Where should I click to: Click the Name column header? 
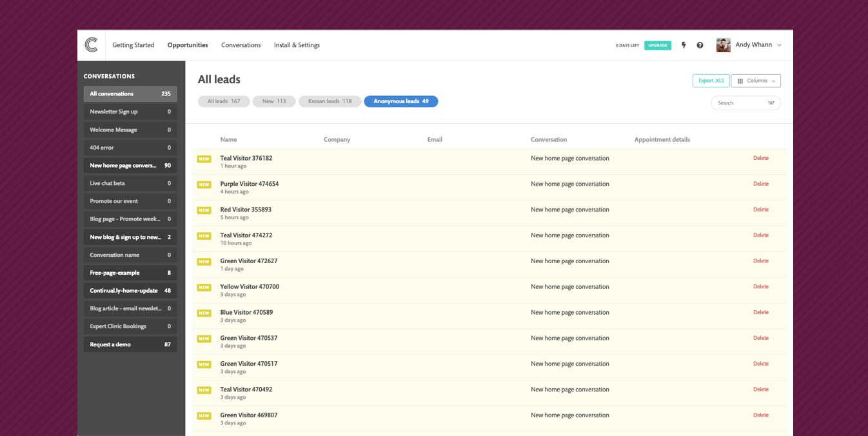pyautogui.click(x=228, y=139)
